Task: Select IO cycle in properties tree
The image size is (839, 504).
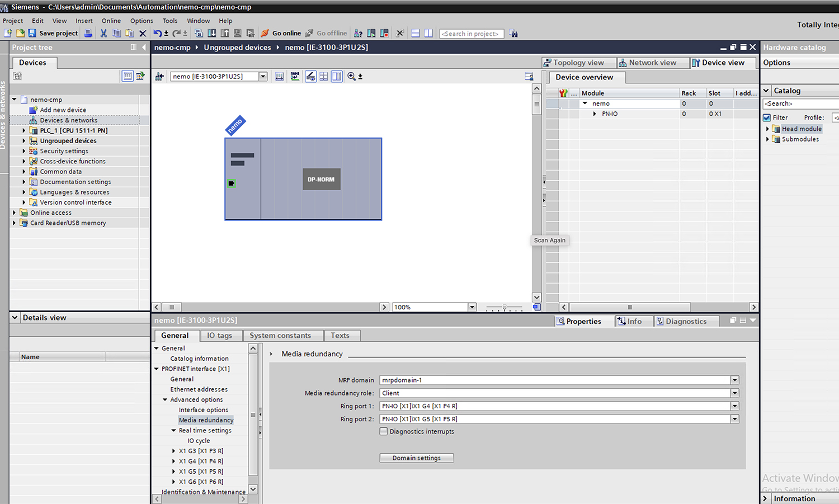Action: [199, 441]
